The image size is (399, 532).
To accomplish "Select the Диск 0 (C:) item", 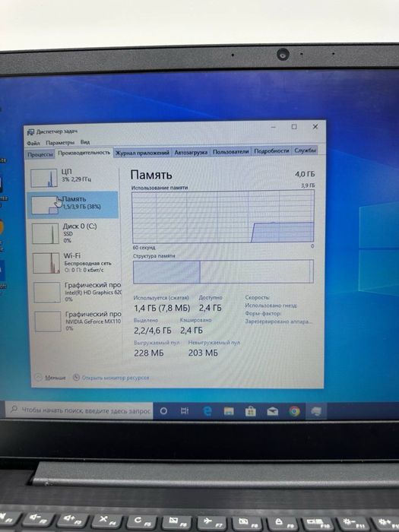I will (x=74, y=233).
